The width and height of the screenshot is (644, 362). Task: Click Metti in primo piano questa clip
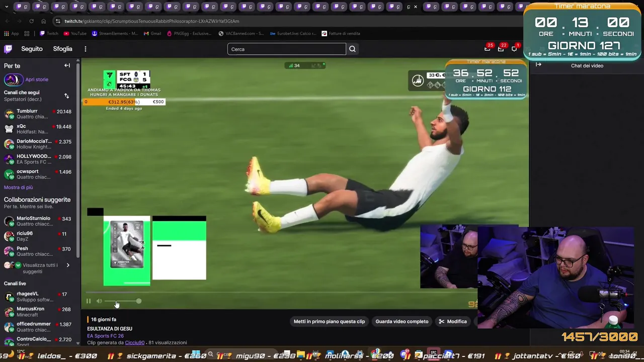pos(329,321)
